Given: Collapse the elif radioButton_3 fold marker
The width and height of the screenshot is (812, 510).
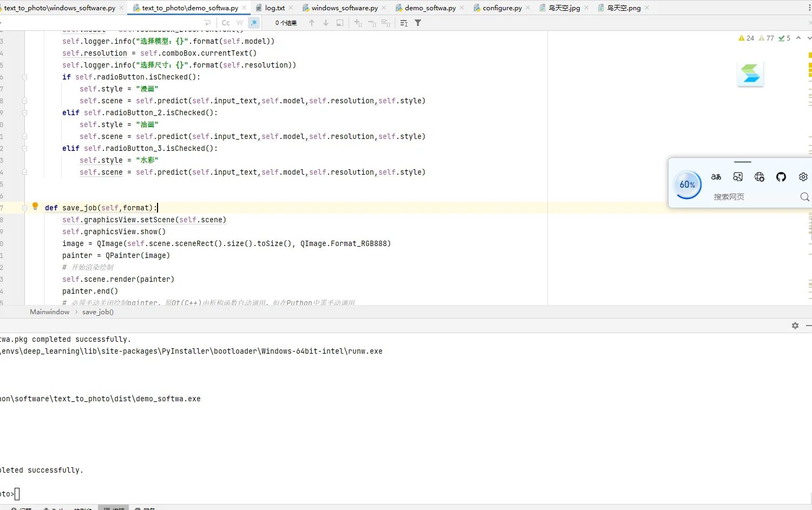Looking at the screenshot, I should coord(24,148).
